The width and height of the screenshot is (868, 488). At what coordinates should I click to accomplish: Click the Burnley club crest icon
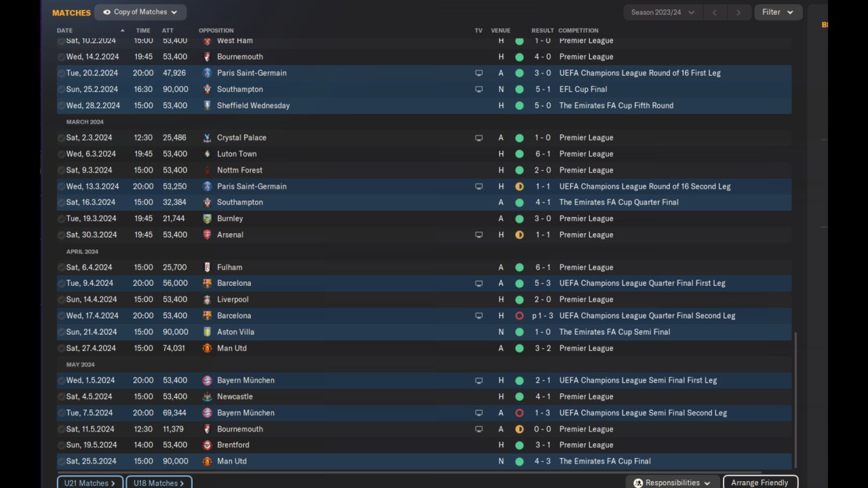click(x=208, y=219)
